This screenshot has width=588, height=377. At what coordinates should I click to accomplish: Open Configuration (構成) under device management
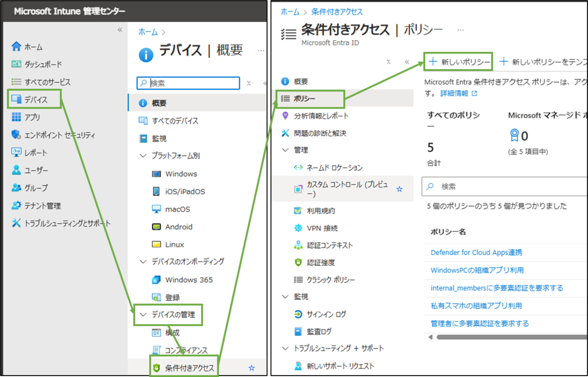(166, 332)
